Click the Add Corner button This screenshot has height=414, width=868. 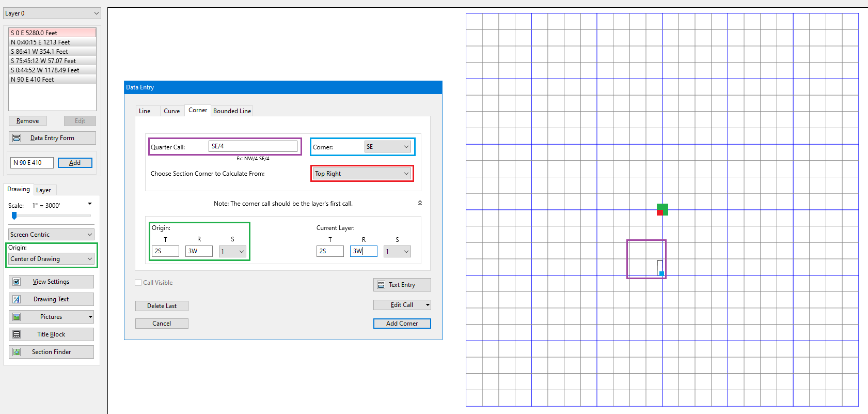[x=402, y=324]
